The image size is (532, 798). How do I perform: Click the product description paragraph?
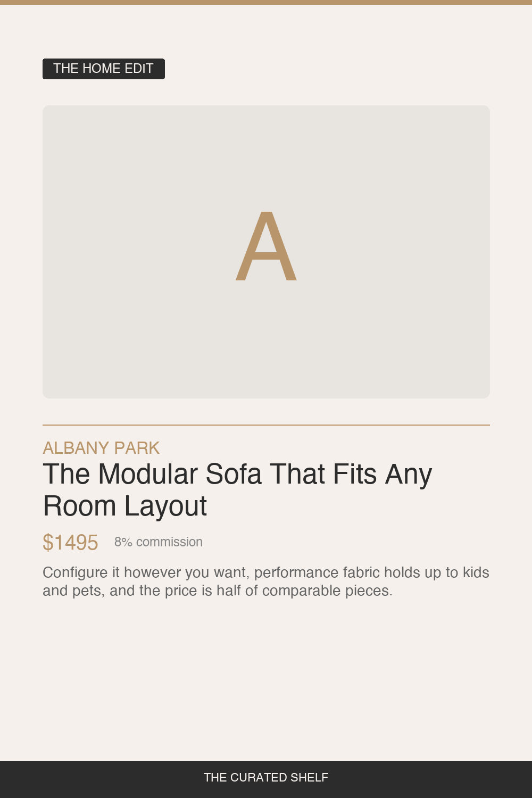pyautogui.click(x=266, y=581)
